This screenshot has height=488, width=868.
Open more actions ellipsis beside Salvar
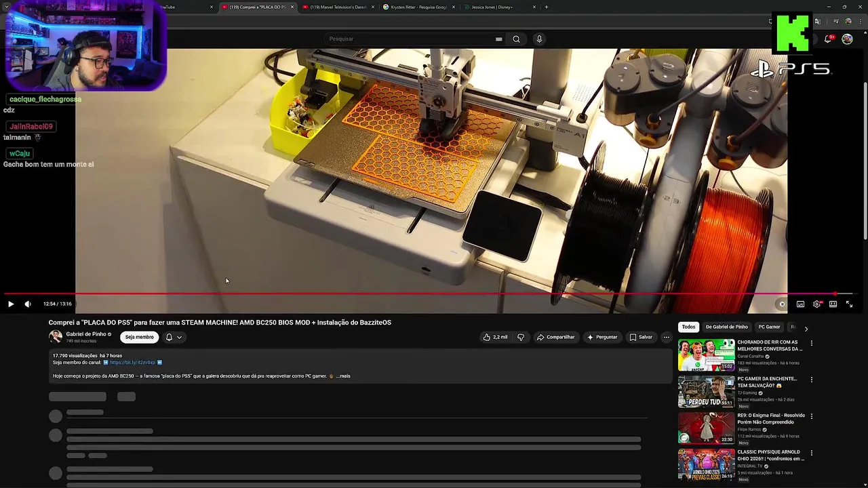click(x=667, y=337)
